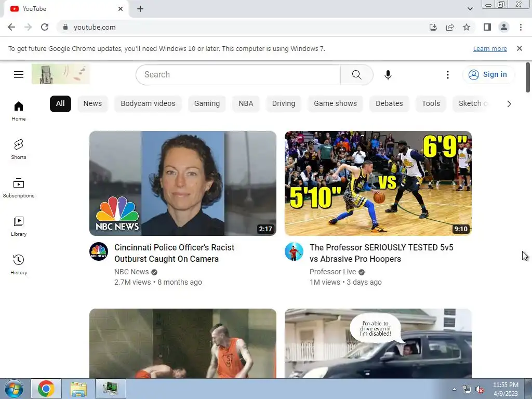The width and height of the screenshot is (532, 399).
Task: Close the YouTube browser tab
Action: (x=121, y=9)
